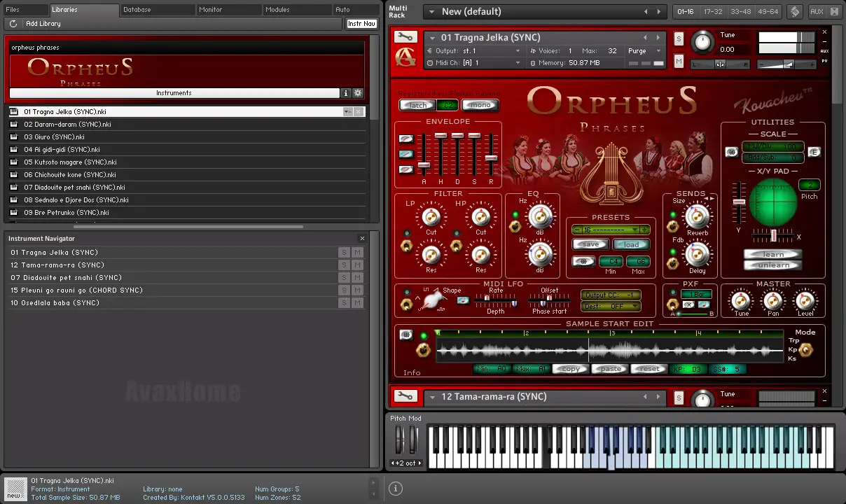Click the X/Y pad learn button
Image resolution: width=846 pixels, height=504 pixels.
pyautogui.click(x=773, y=254)
